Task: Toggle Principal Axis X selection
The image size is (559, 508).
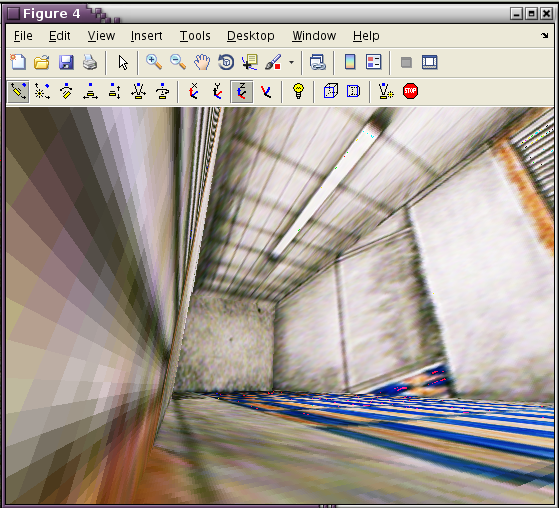Action: pyautogui.click(x=194, y=92)
